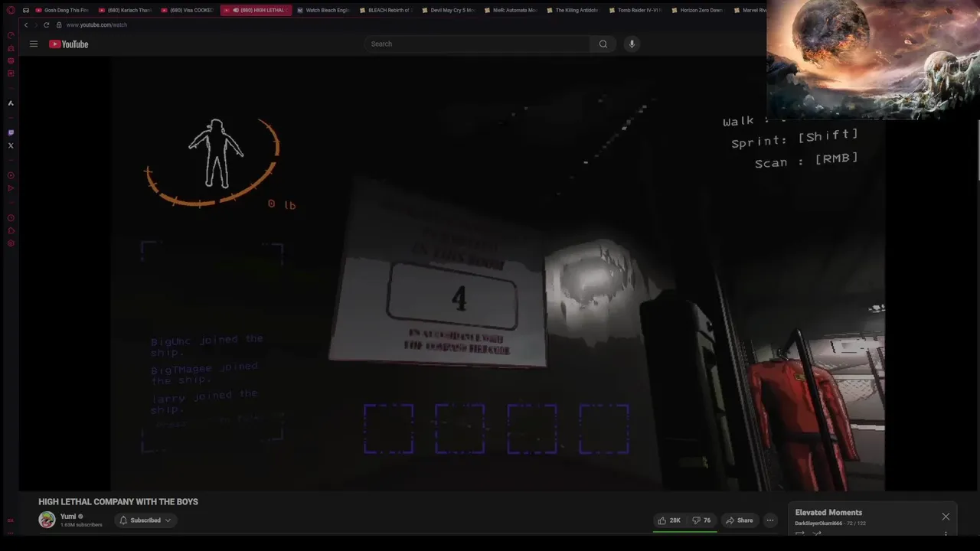The image size is (980, 551).
Task: Switch to the 'Karlach Theme' tab
Action: (126, 10)
